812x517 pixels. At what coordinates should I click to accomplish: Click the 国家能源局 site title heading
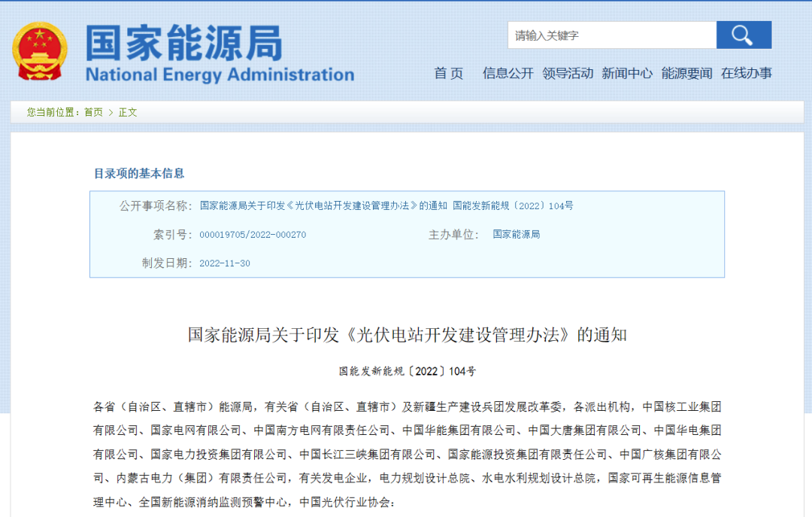click(x=184, y=43)
